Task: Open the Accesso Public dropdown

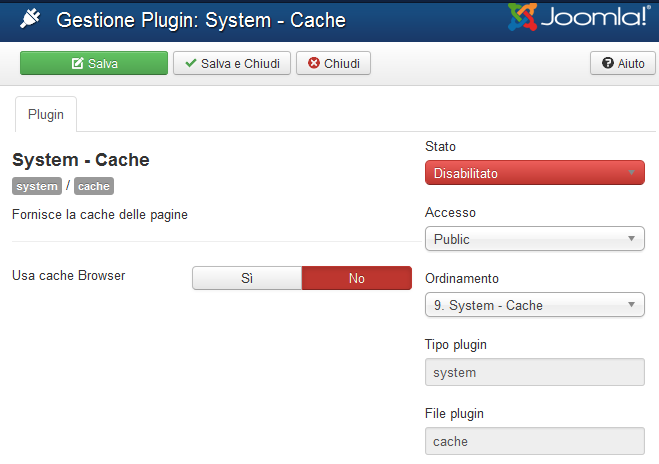Action: (535, 239)
